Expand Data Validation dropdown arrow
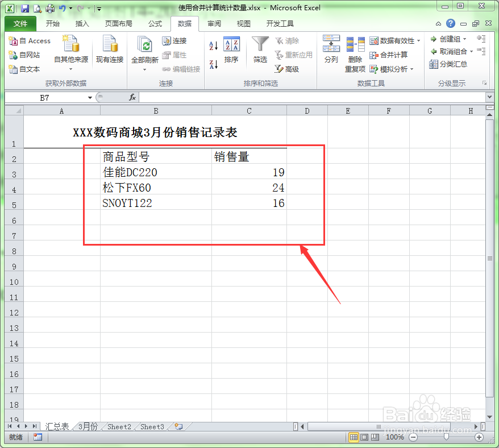 click(418, 41)
